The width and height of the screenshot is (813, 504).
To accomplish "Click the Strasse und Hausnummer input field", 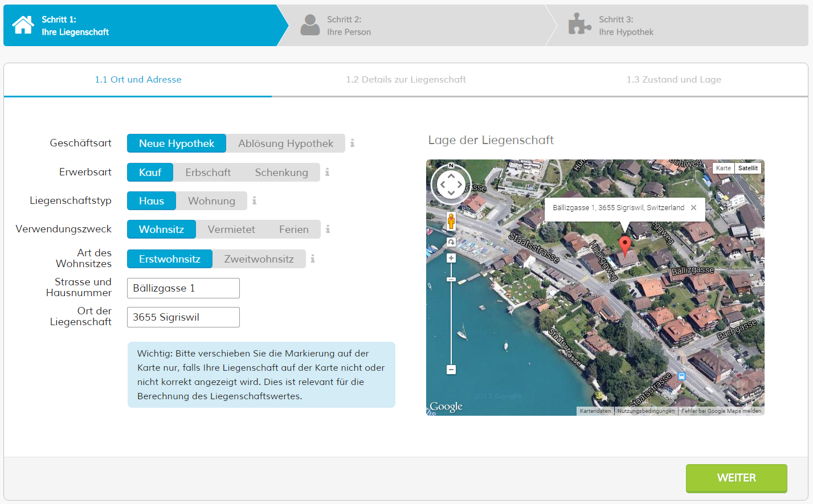I will 183,288.
